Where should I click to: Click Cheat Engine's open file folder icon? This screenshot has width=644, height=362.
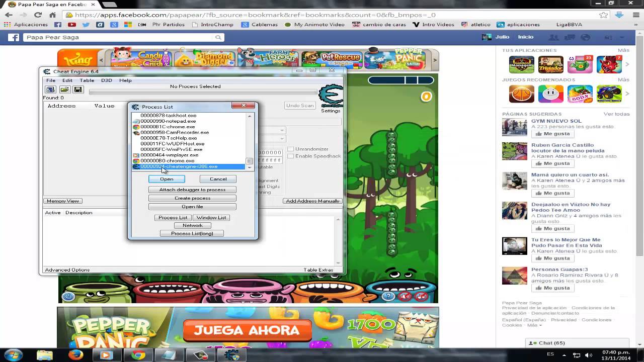tap(64, 89)
